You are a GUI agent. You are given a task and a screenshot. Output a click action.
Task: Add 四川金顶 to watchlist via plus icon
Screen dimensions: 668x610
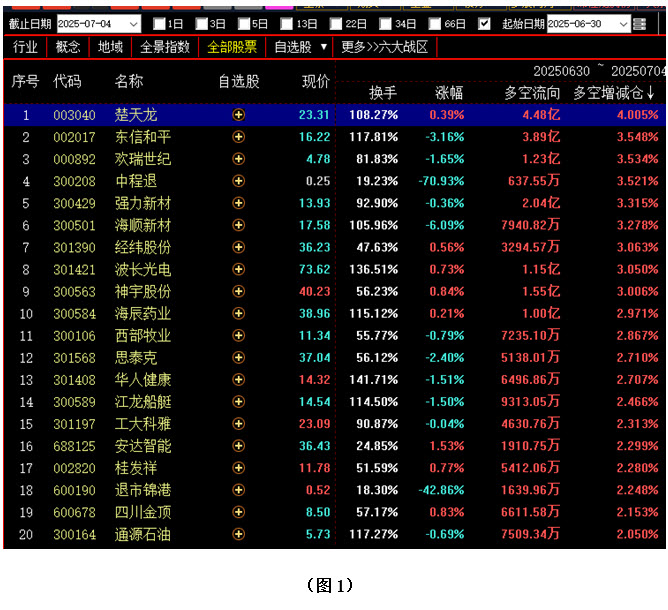pos(239,512)
